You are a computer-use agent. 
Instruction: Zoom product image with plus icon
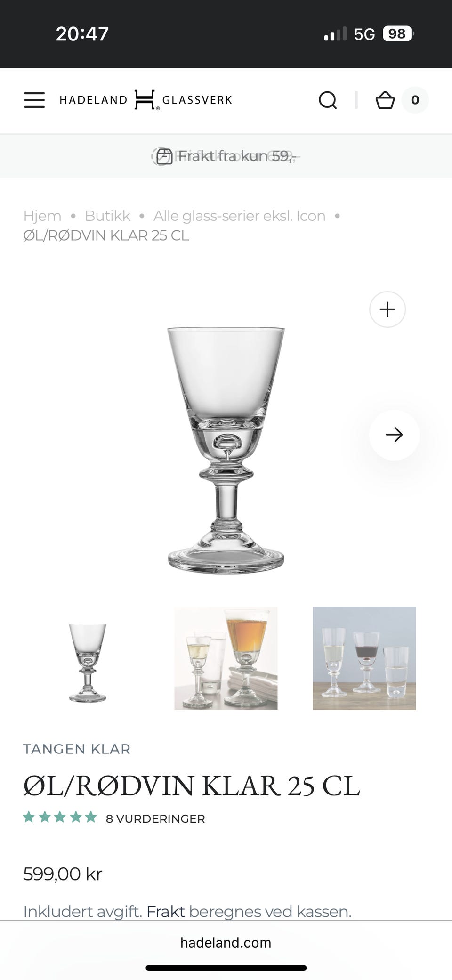pyautogui.click(x=387, y=309)
